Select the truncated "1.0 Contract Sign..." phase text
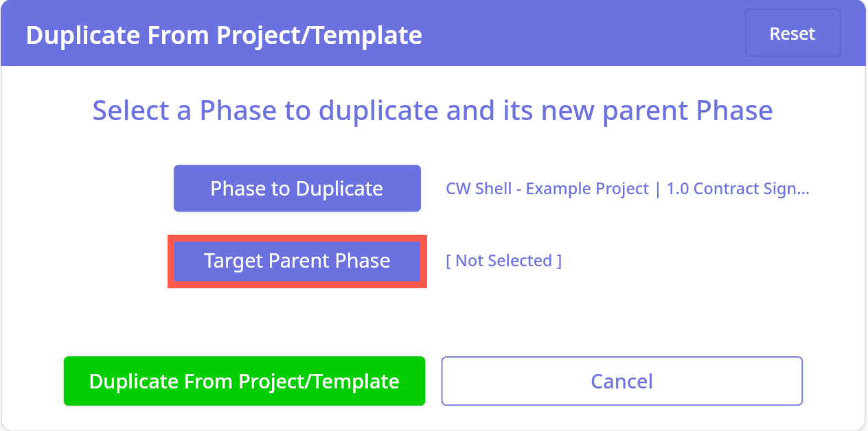This screenshot has width=868, height=431. point(738,189)
